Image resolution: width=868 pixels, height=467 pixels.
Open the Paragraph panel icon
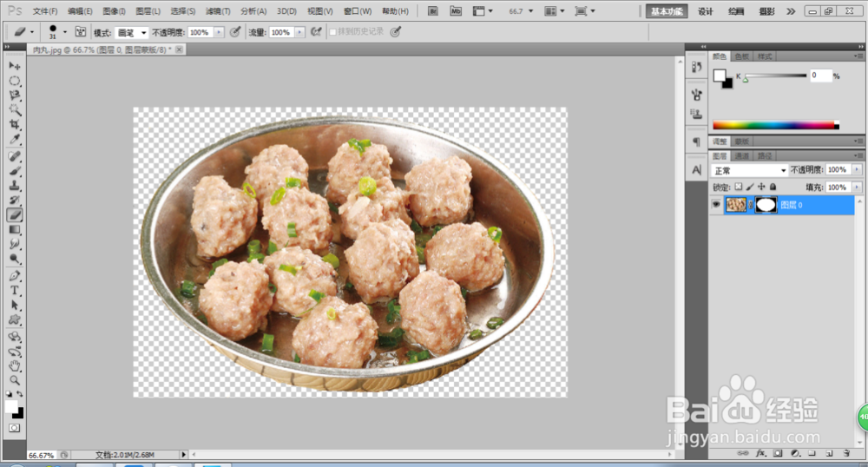(x=696, y=142)
